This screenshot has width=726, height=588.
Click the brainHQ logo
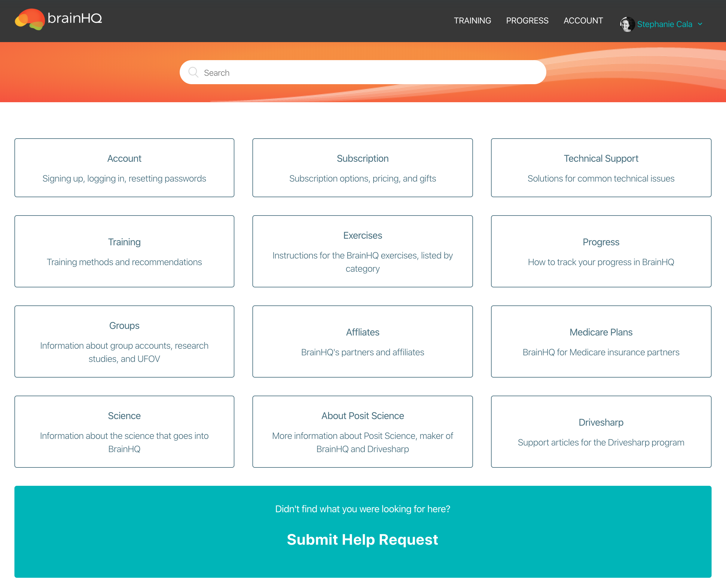coord(58,19)
